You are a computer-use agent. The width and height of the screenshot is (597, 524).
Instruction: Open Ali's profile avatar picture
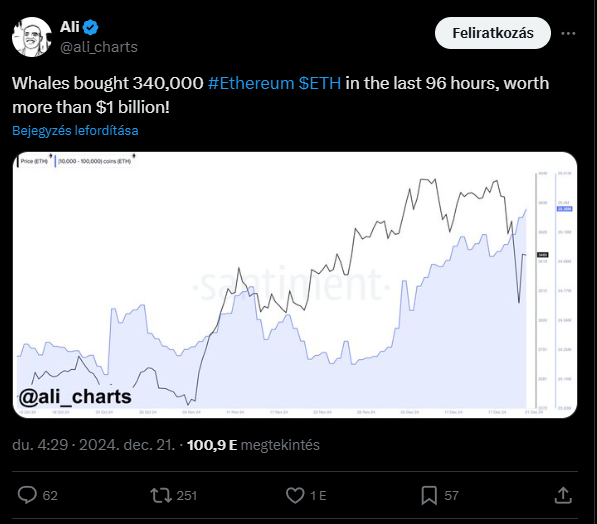pos(32,37)
